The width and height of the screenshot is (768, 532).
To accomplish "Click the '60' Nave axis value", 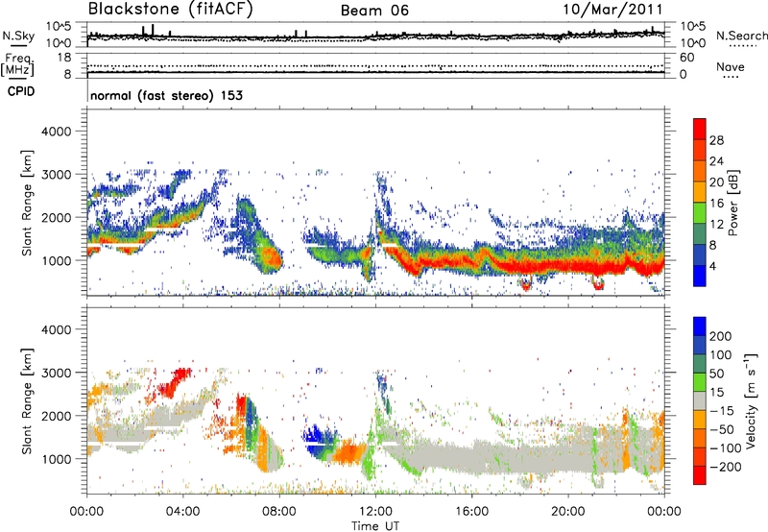I will point(686,58).
